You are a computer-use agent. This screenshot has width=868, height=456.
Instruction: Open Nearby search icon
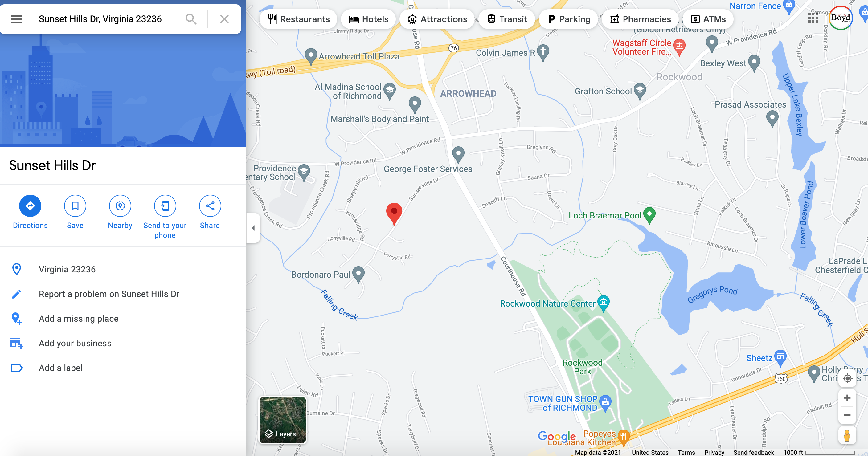(120, 206)
